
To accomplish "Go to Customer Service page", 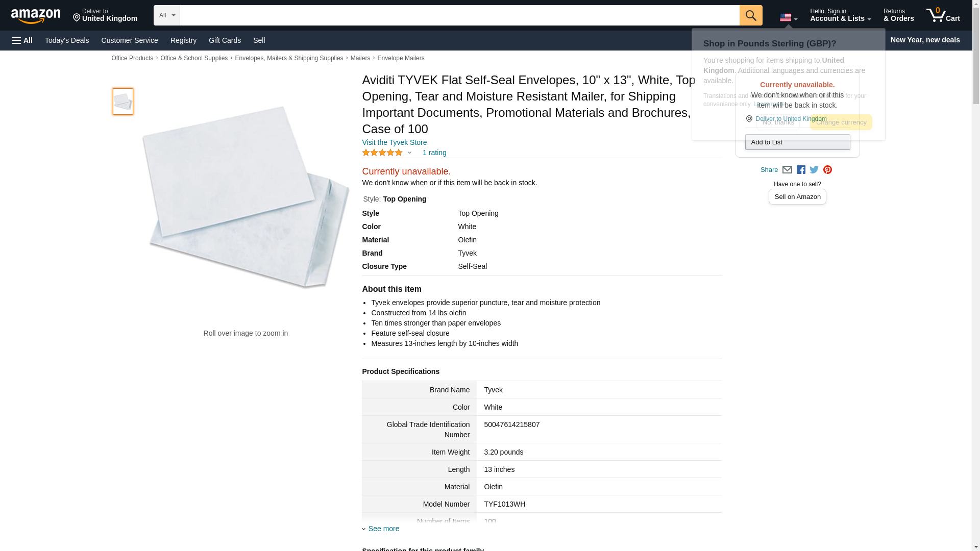I will [x=130, y=40].
